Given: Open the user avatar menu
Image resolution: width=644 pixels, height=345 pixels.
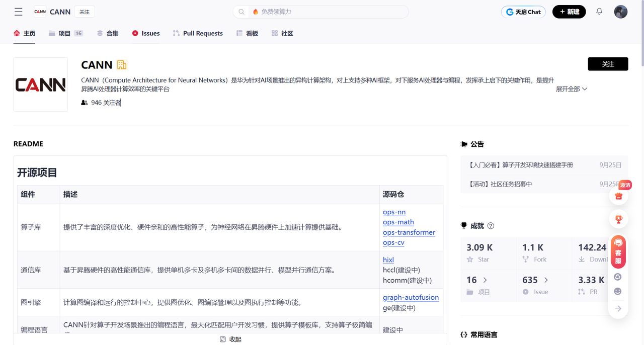Looking at the screenshot, I should (x=621, y=12).
